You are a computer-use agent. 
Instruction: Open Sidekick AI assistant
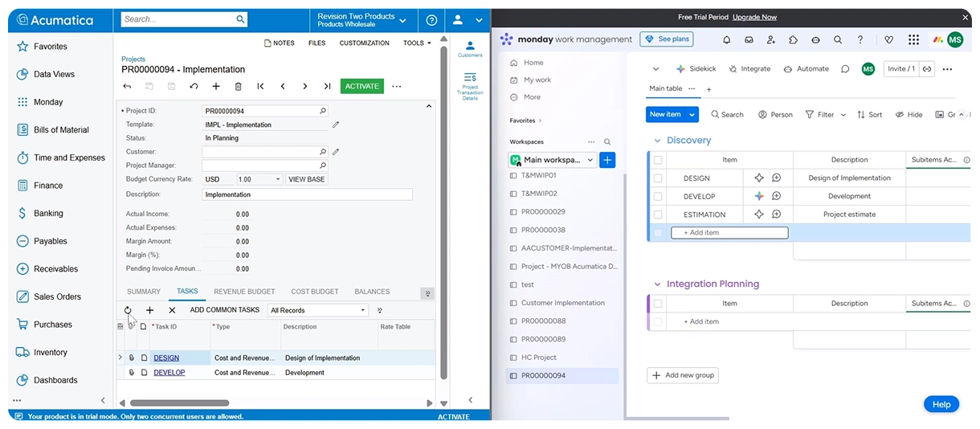[696, 69]
